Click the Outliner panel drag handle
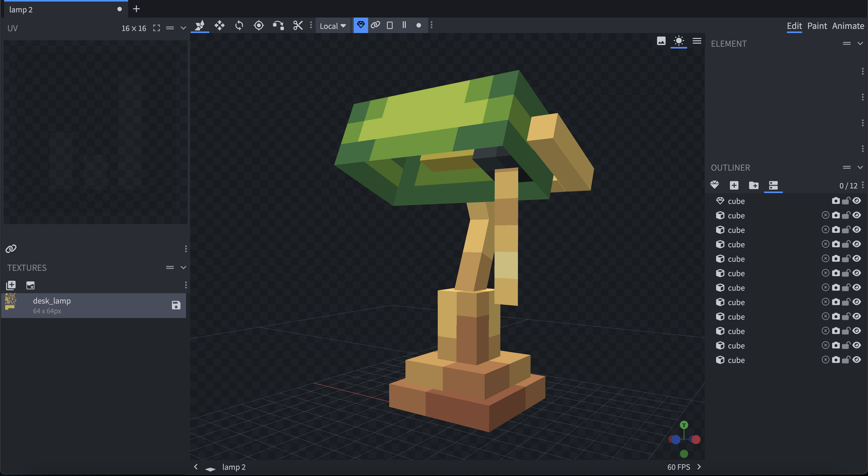 (x=847, y=167)
